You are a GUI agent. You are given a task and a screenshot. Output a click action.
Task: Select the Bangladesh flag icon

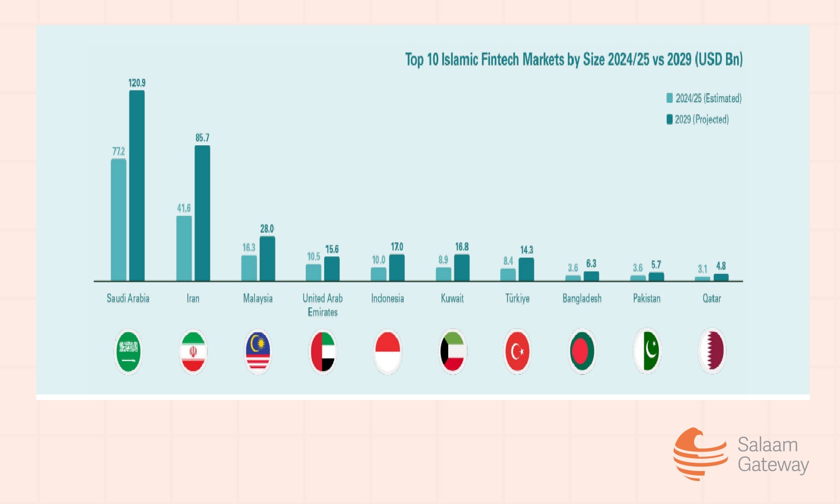582,351
